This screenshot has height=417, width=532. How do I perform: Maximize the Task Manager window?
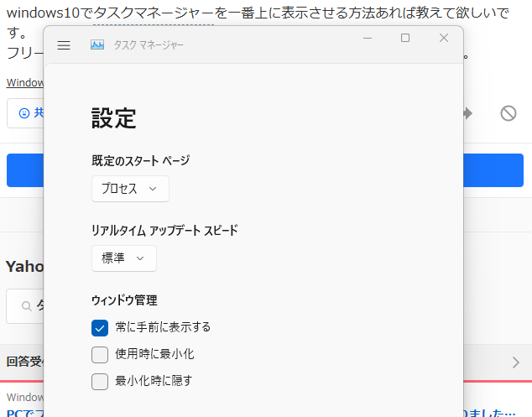pos(405,38)
